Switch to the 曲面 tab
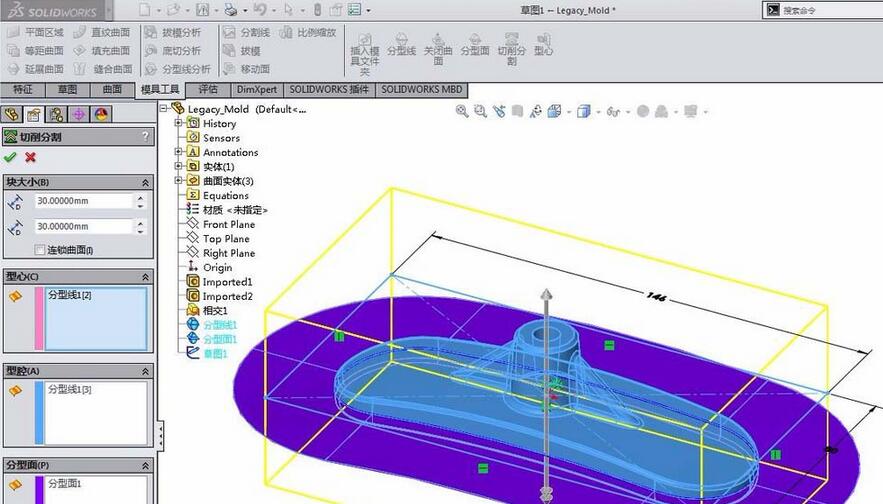The image size is (883, 504). point(112,90)
